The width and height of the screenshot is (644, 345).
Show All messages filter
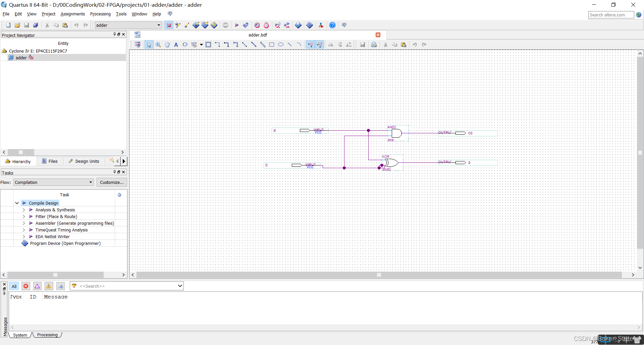coord(14,286)
